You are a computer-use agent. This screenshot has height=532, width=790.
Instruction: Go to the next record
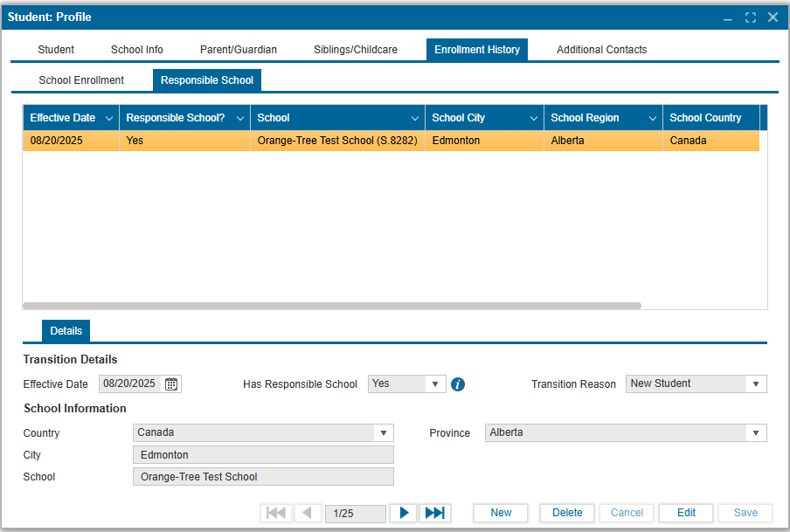point(403,513)
